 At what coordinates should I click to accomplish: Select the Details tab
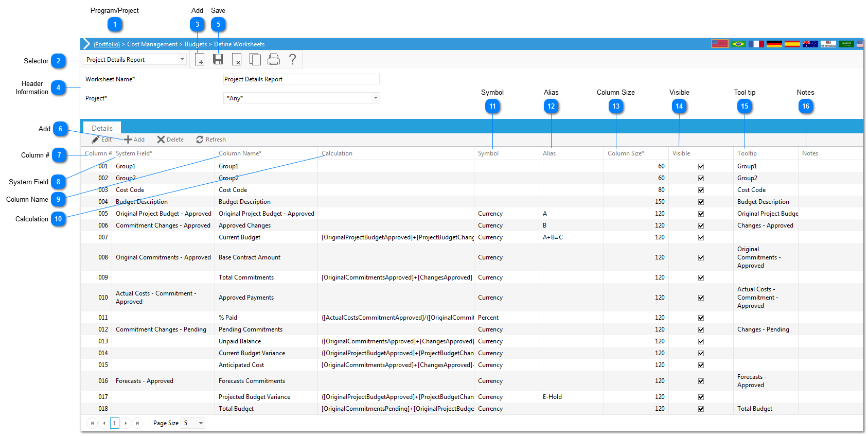point(102,128)
